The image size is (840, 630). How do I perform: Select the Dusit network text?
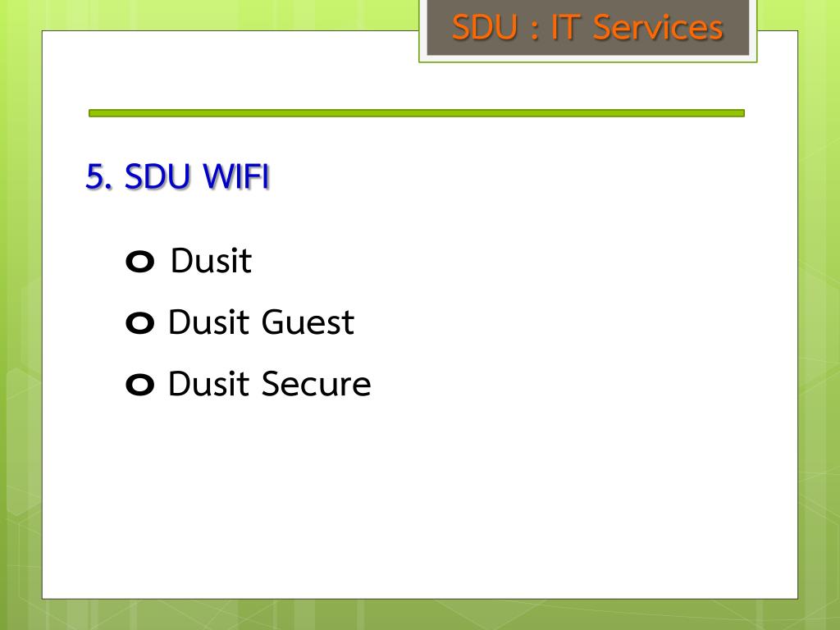click(x=211, y=260)
